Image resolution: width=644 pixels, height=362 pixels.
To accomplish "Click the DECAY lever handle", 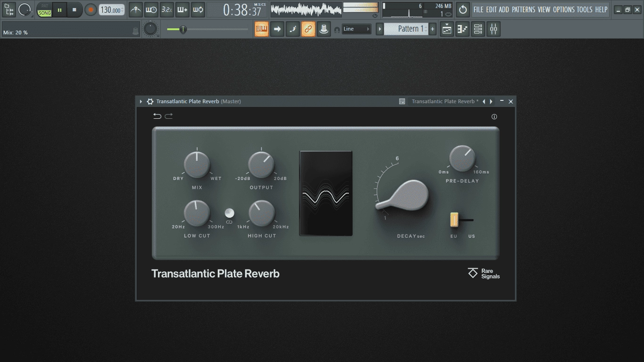I will coord(403,195).
